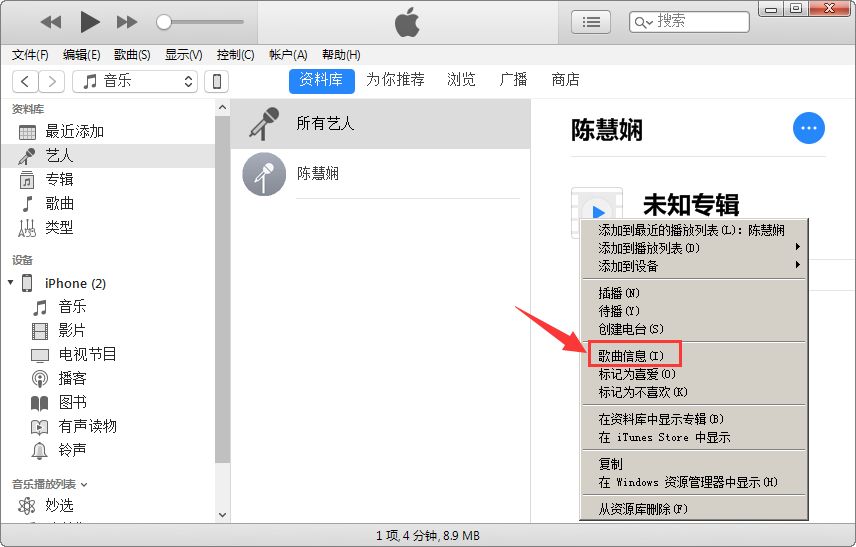This screenshot has width=856, height=547.
Task: Collapse the iPhone (2) device tree
Action: pos(11,283)
